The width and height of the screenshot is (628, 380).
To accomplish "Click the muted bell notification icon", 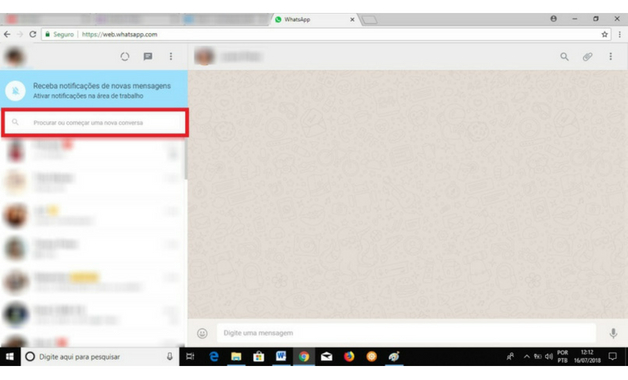I will [x=15, y=91].
